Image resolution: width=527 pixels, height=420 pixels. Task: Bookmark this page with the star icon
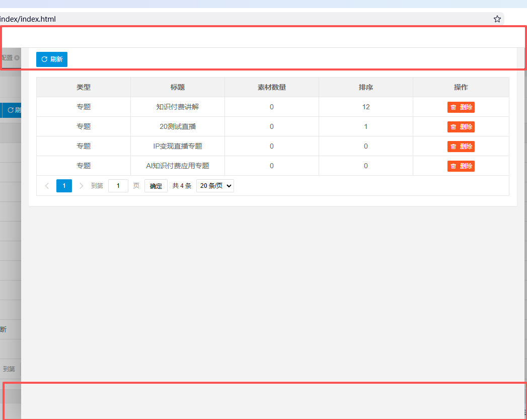[x=497, y=19]
